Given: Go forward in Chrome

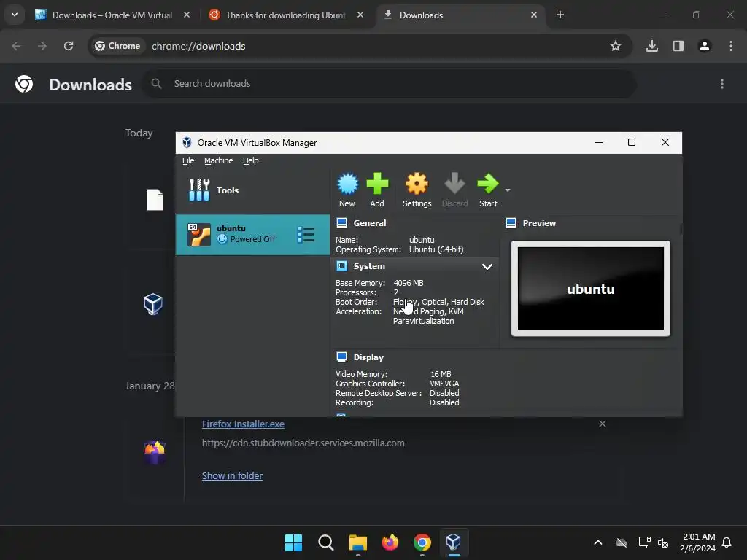Looking at the screenshot, I should tap(42, 46).
